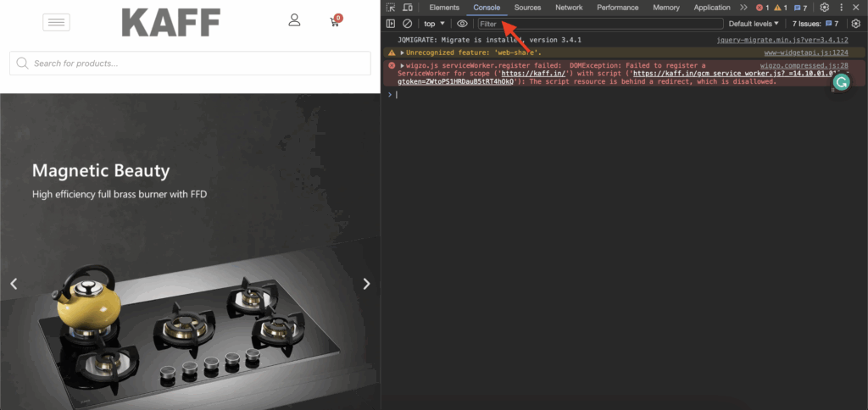
Task: Click the red error icon in console log
Action: tap(392, 65)
